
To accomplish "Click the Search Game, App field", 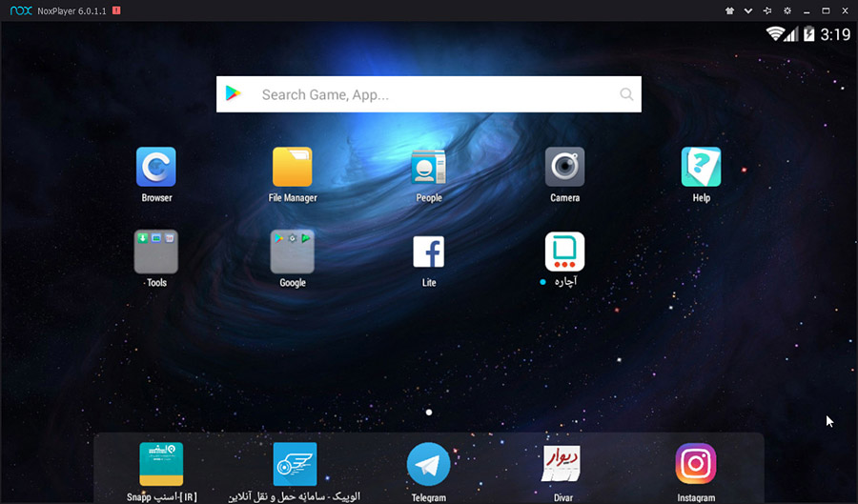I will 429,94.
